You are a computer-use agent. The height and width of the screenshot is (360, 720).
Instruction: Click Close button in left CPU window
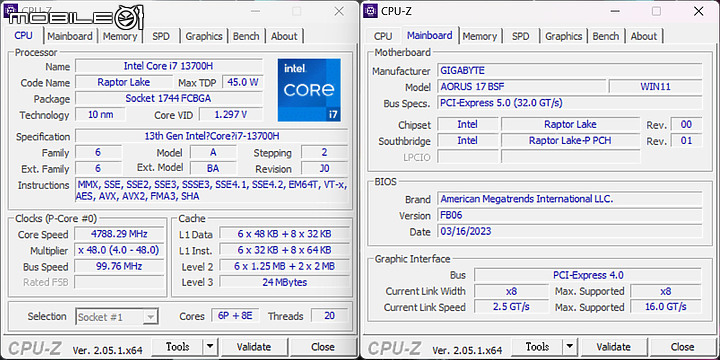(x=323, y=347)
